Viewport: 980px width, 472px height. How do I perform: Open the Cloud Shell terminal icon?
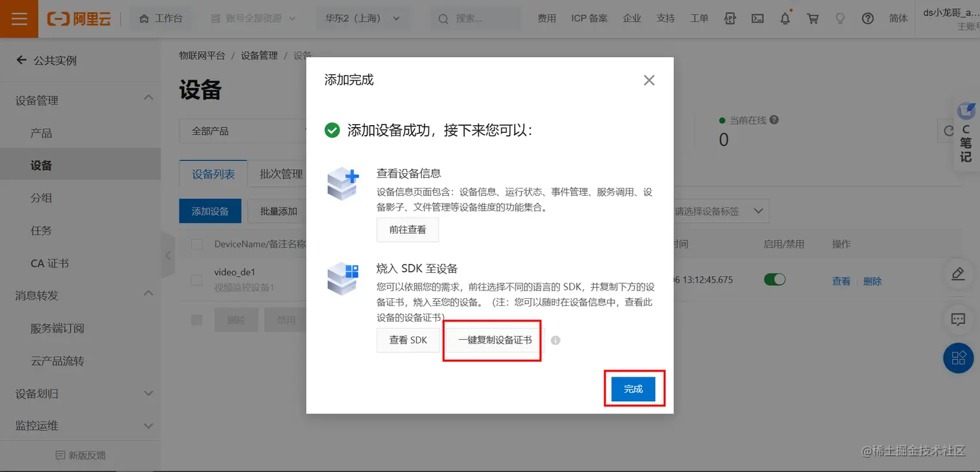click(x=757, y=19)
